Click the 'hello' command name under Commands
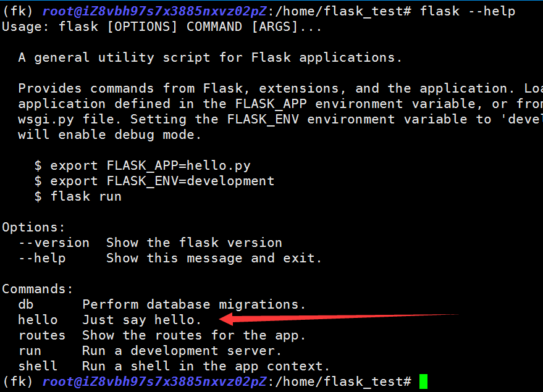This screenshot has height=392, width=543. (38, 320)
